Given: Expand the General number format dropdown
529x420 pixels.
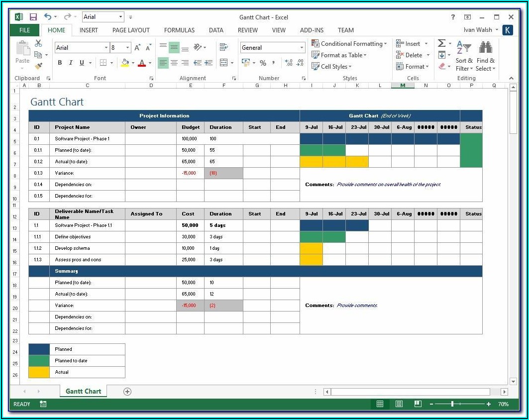Looking at the screenshot, I should pyautogui.click(x=302, y=48).
